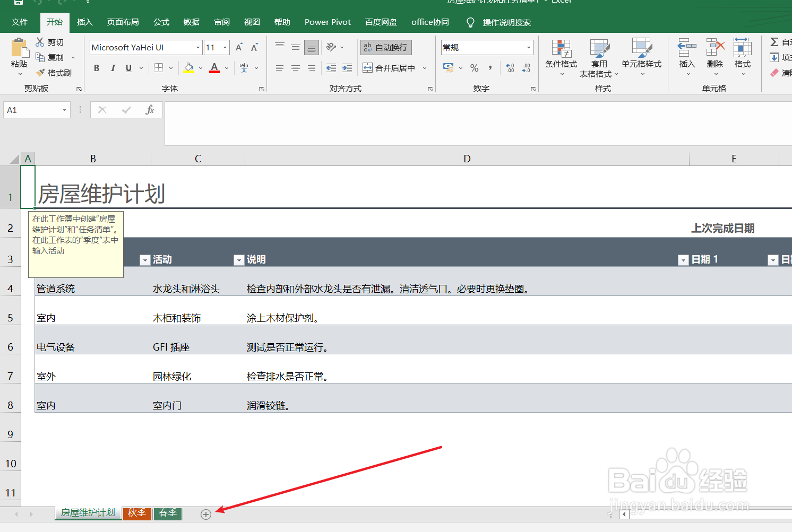
Task: Open the File (文件) tab
Action: (20, 22)
